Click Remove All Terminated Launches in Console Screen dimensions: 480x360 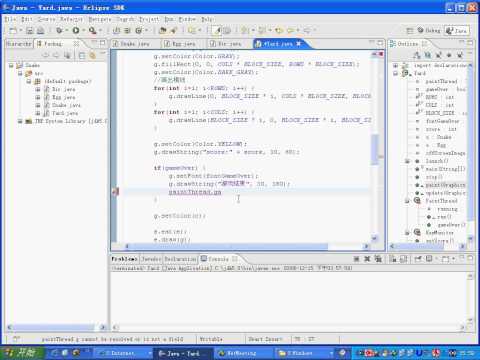(x=378, y=259)
